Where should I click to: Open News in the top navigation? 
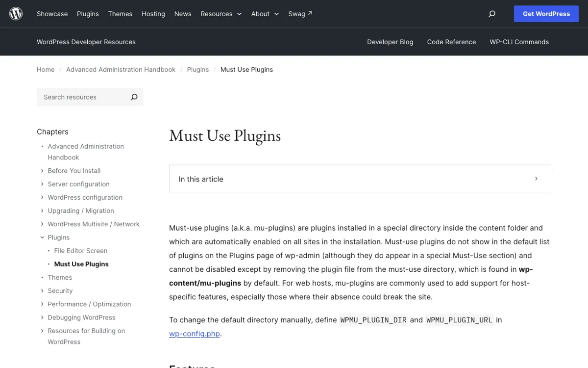click(x=183, y=14)
